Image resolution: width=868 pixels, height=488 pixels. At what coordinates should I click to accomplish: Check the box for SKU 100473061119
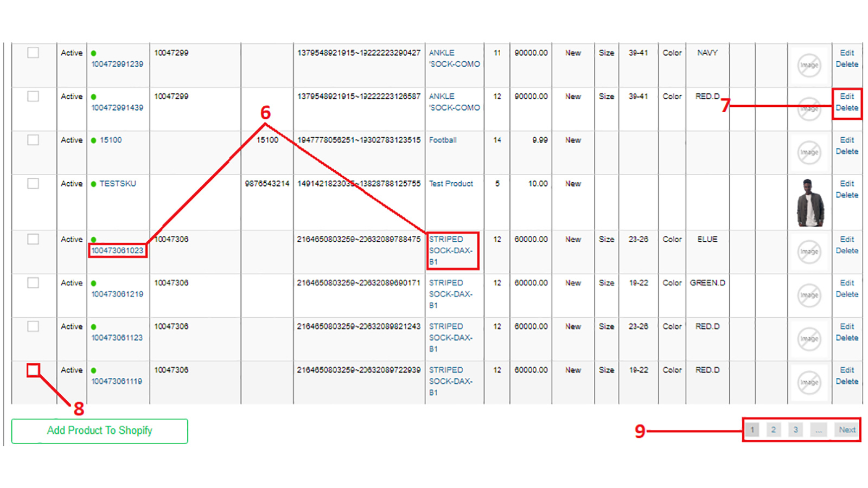point(33,370)
